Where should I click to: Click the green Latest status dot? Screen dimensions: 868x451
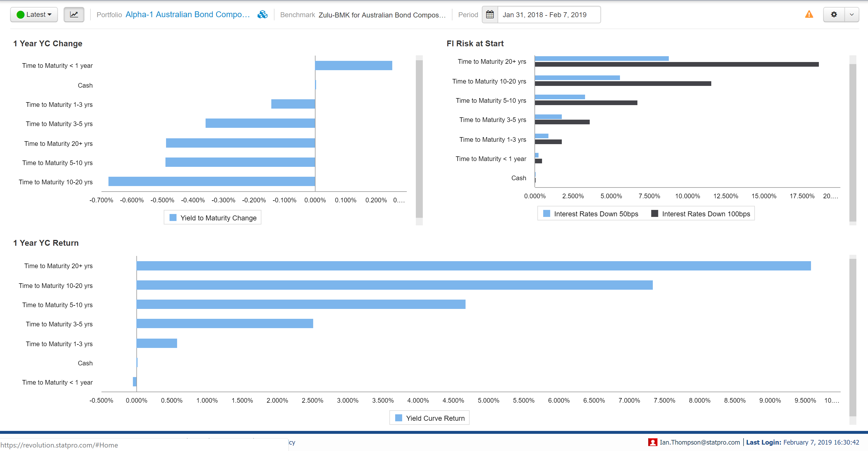pyautogui.click(x=20, y=15)
